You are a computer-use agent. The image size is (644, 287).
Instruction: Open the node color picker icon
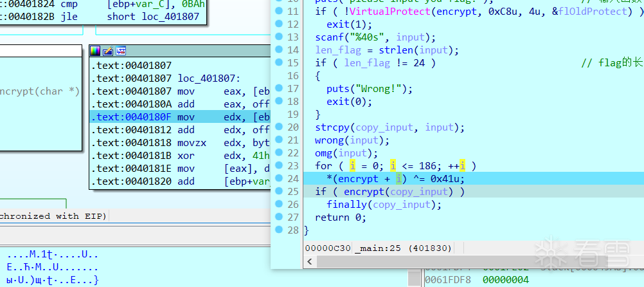point(95,51)
